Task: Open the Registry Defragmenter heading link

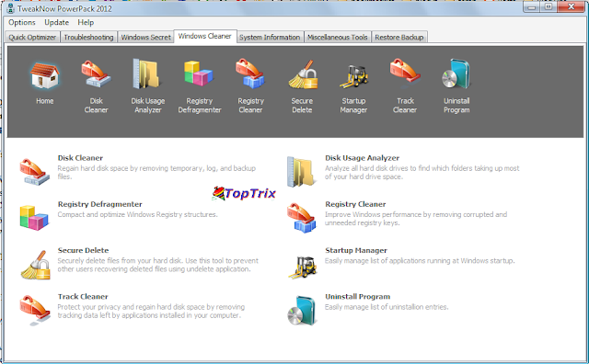Action: tap(100, 204)
